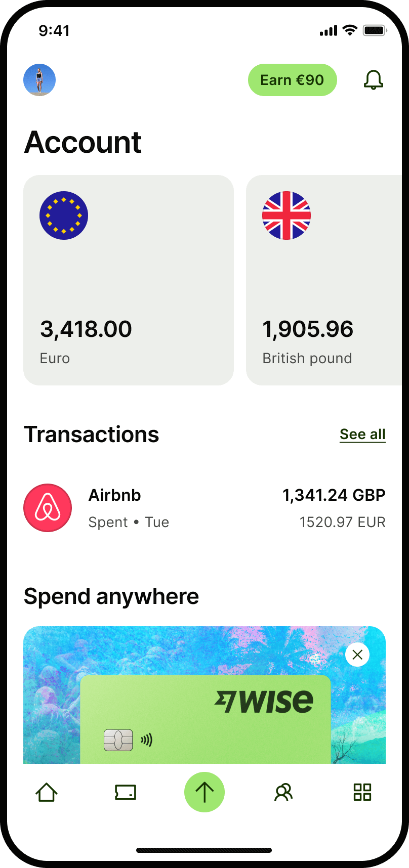This screenshot has height=868, width=409.
Task: Click the See all transactions link
Action: coord(362,435)
